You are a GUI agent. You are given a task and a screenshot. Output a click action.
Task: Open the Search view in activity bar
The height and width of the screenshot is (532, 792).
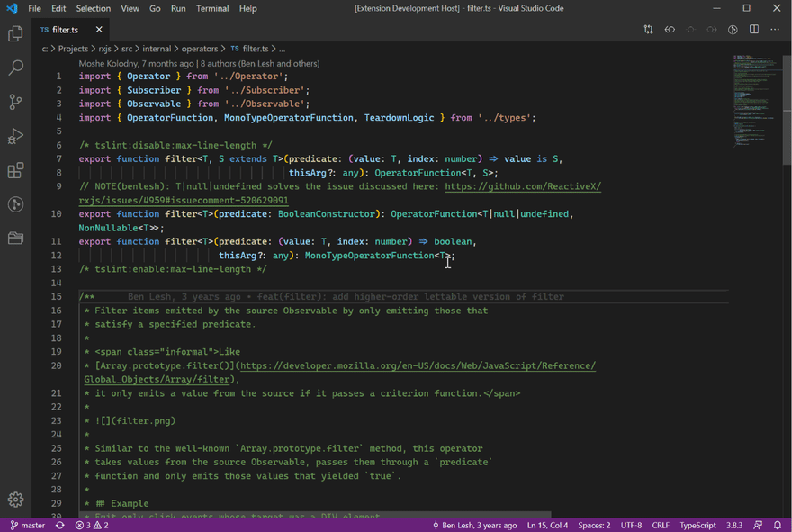point(15,68)
